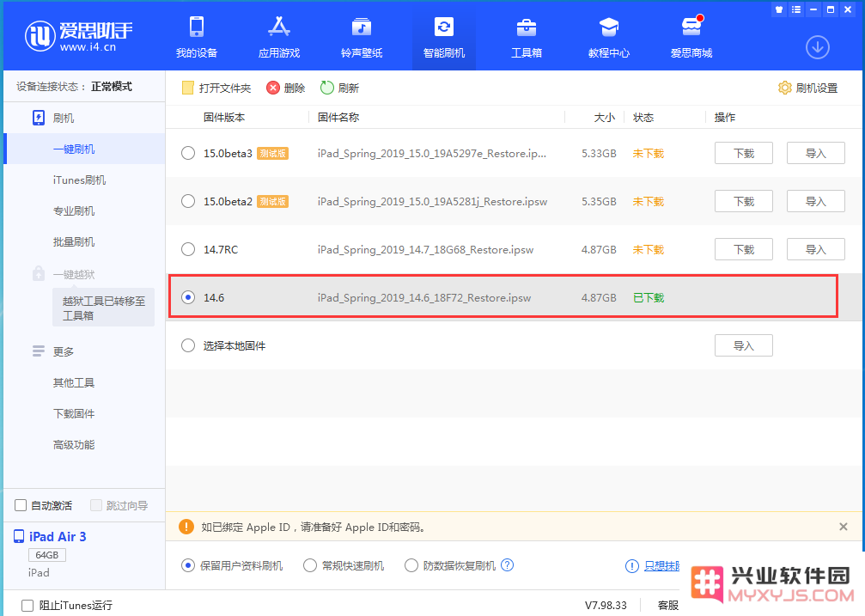This screenshot has height=616, width=865.
Task: Open 高级功能 in sidebar
Action: [x=73, y=444]
